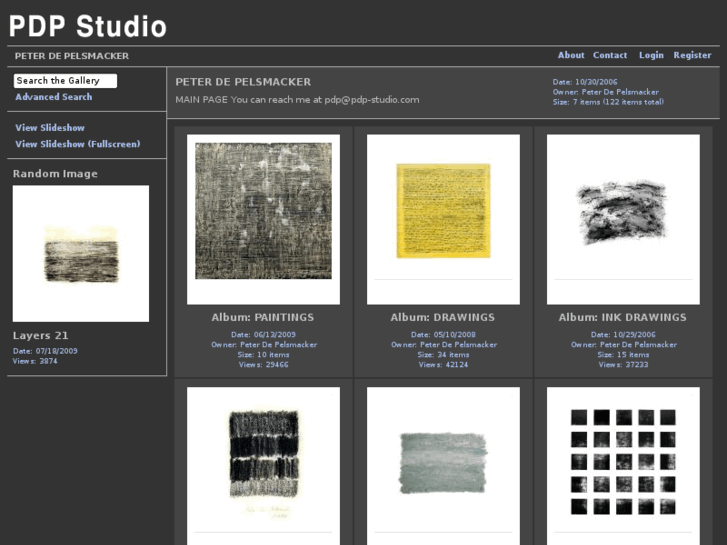
Task: Click 'Views: 42124' under DRAWINGS
Action: click(443, 365)
